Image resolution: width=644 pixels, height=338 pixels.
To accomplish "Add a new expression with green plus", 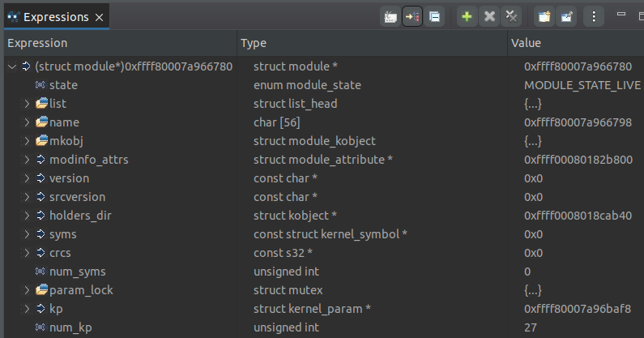I will pos(467,16).
